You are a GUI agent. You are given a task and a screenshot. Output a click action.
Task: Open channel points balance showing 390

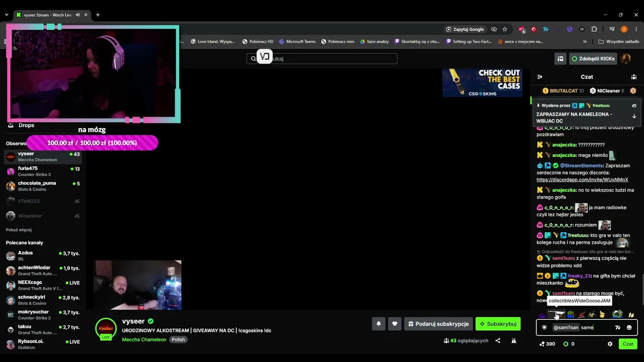pyautogui.click(x=547, y=344)
